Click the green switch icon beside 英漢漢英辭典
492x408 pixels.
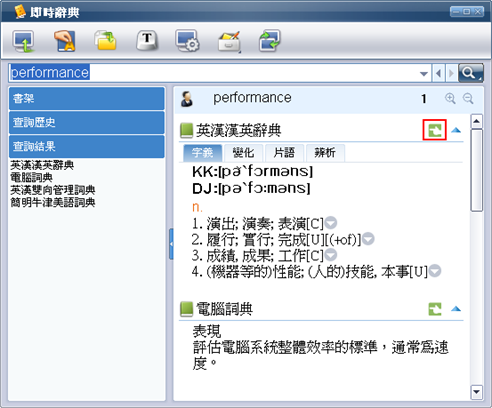pyautogui.click(x=435, y=130)
